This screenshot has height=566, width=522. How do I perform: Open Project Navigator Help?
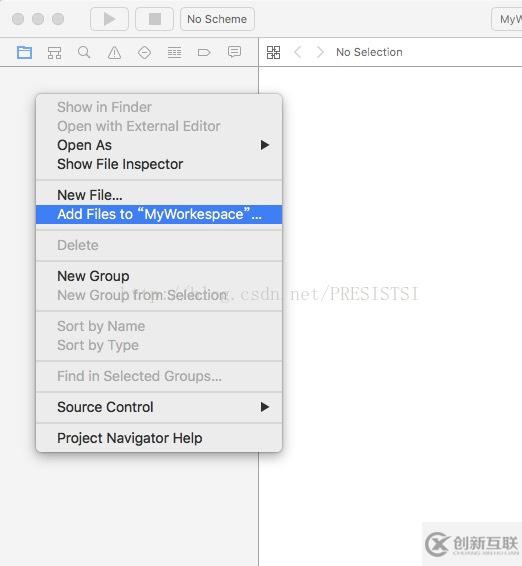(159, 438)
